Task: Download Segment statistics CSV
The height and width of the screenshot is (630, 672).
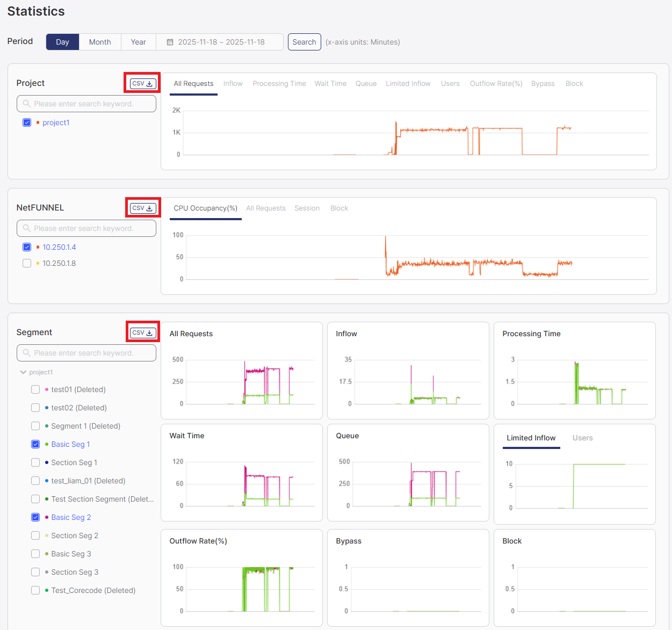Action: point(142,333)
